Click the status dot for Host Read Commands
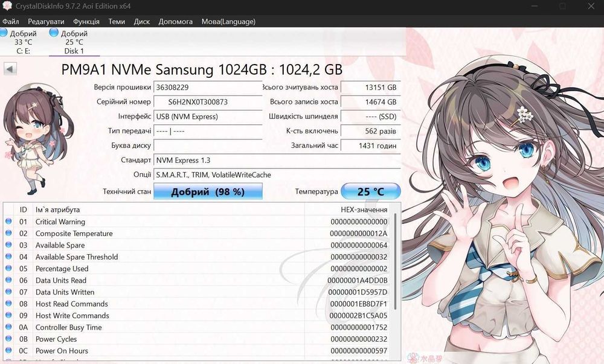This screenshot has width=604, height=364. click(8, 304)
